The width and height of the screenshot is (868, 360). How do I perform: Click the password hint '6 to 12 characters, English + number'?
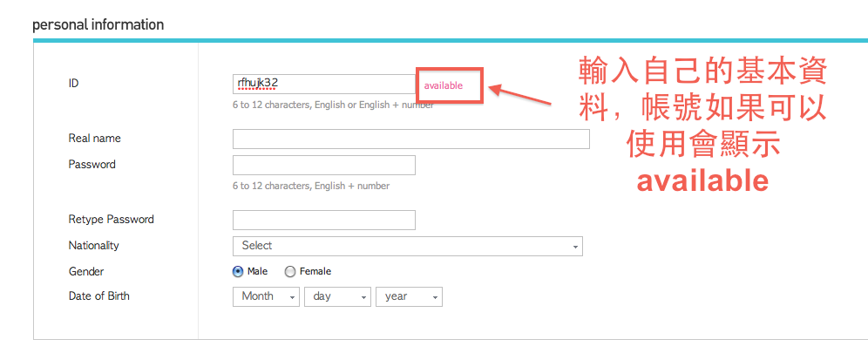[311, 186]
